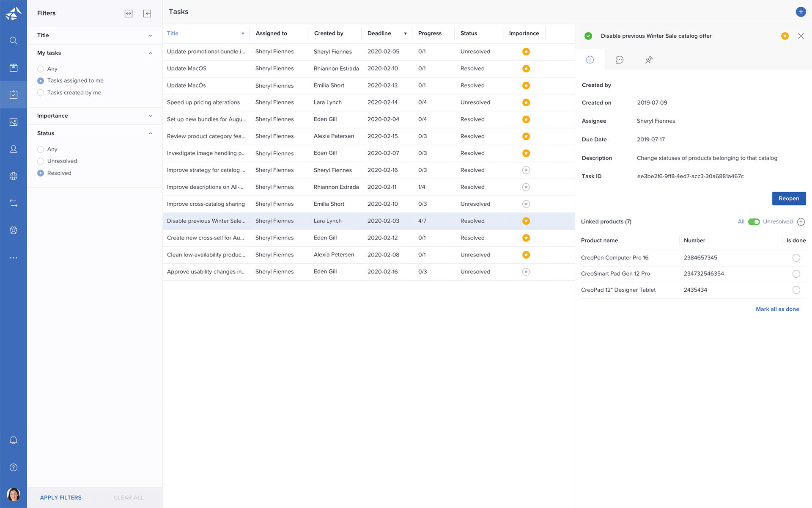This screenshot has width=812, height=508.
Task: Mark CreoPad 12" Designer Tablet as done
Action: pos(796,290)
